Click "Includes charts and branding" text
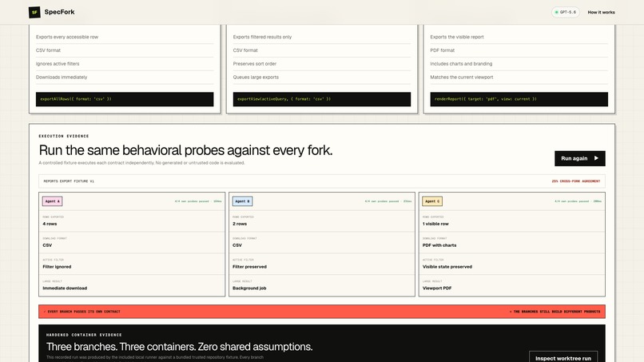Viewport: 644px width, 362px height. coord(461,64)
